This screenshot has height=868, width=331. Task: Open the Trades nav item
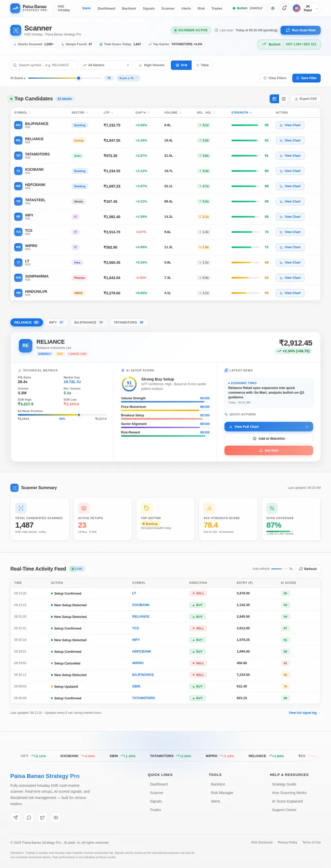tap(217, 8)
